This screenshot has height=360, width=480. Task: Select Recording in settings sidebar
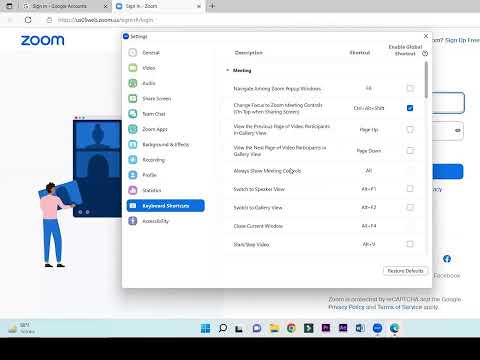[166, 160]
